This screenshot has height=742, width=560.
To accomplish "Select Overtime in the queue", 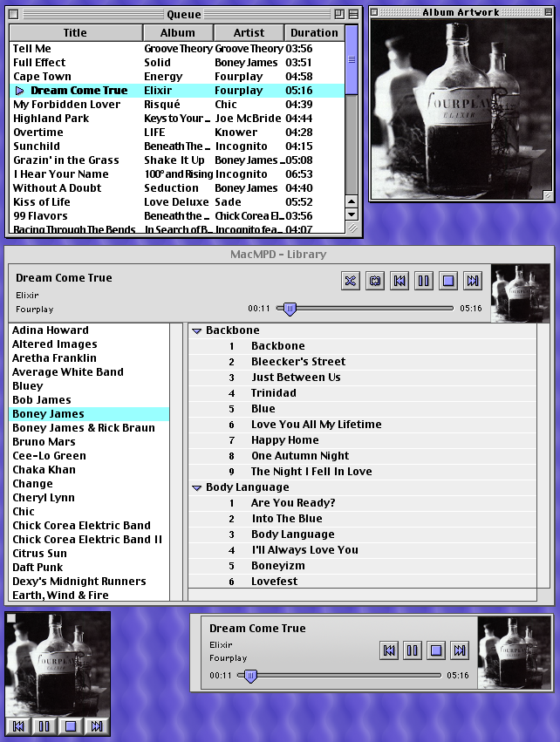I will 177,133.
